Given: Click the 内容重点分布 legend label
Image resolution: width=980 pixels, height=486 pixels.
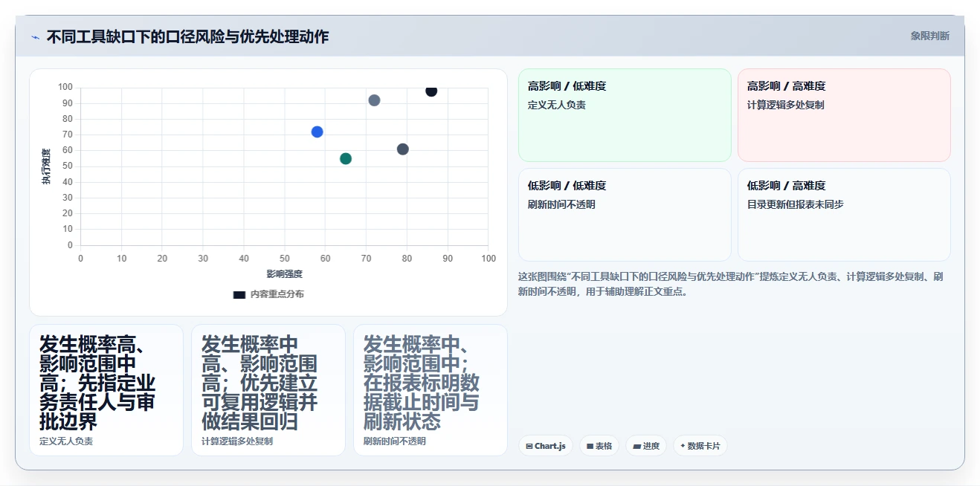Looking at the screenshot, I should 277,295.
